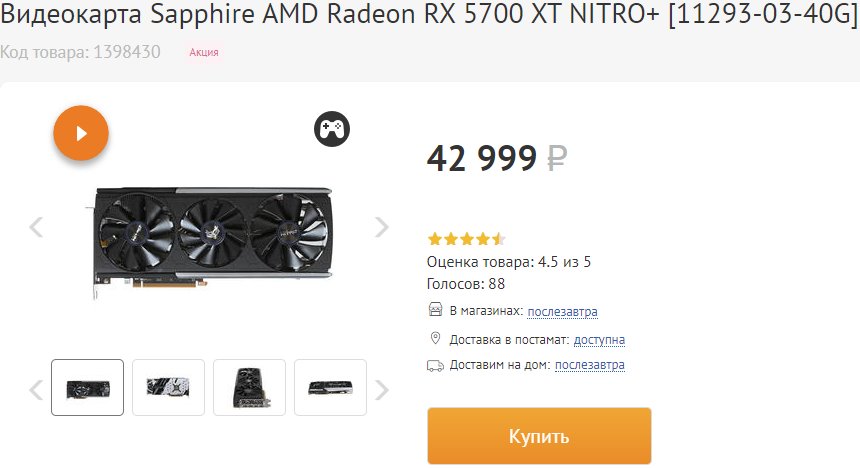Click the main graphics card image
Viewport: 860px width, 468px height.
coord(212,239)
